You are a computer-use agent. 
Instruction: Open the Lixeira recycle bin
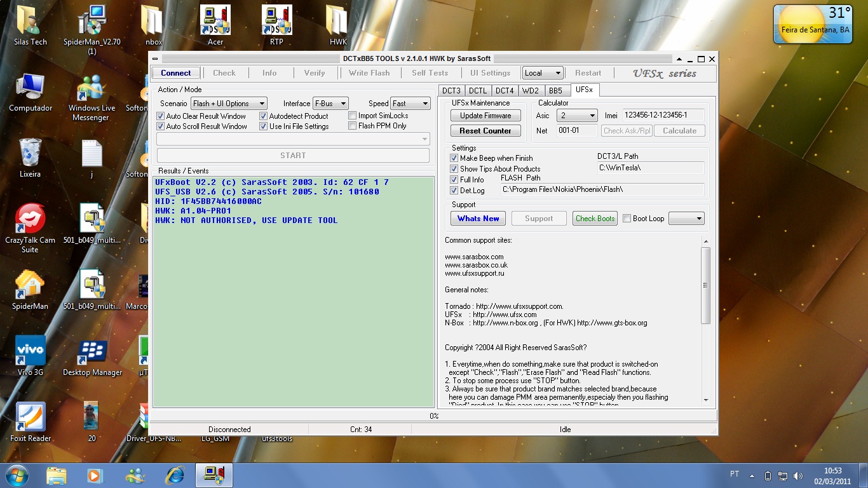[30, 158]
